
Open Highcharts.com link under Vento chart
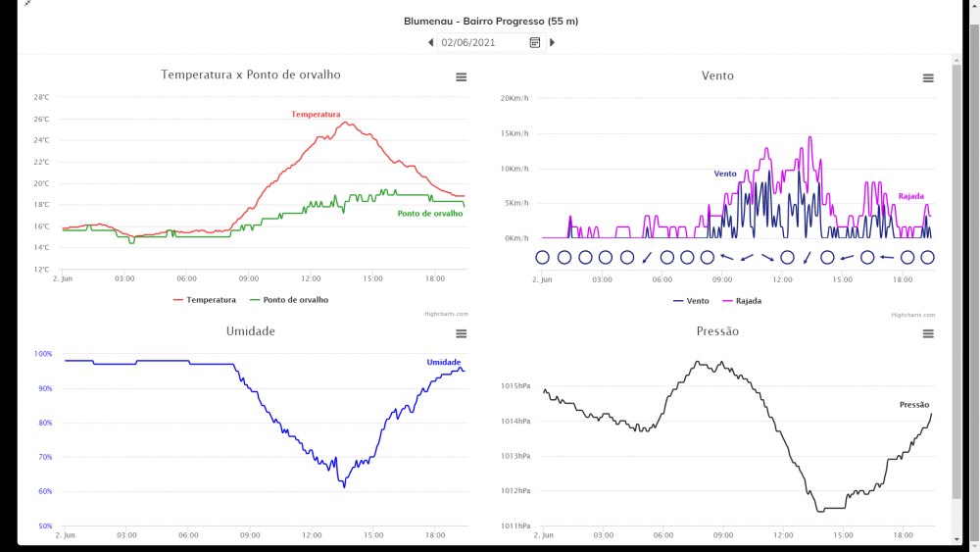pyautogui.click(x=913, y=315)
